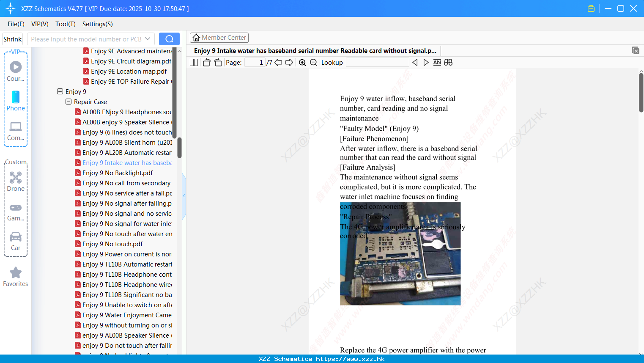Open Enjoy 9 No touch.pdf
644x363 pixels.
point(109,244)
